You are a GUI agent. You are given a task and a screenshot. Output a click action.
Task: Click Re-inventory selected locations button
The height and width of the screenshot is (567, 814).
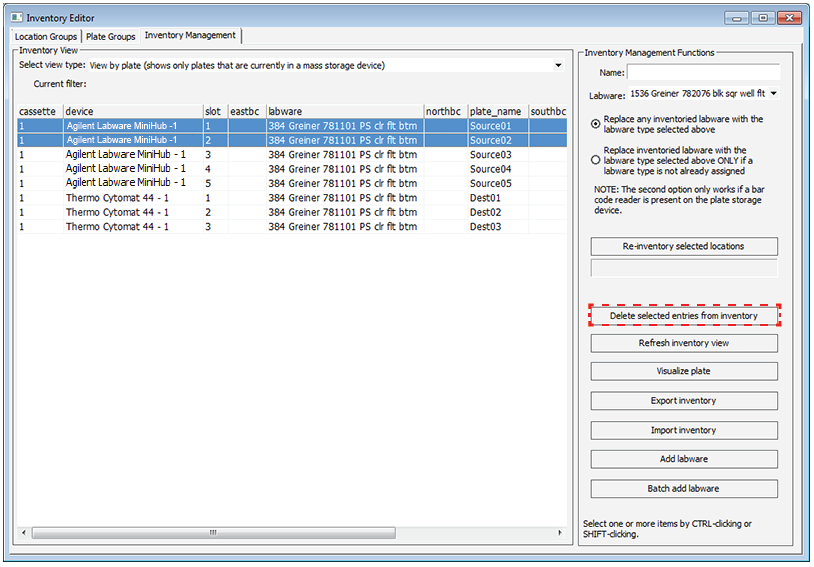(684, 246)
